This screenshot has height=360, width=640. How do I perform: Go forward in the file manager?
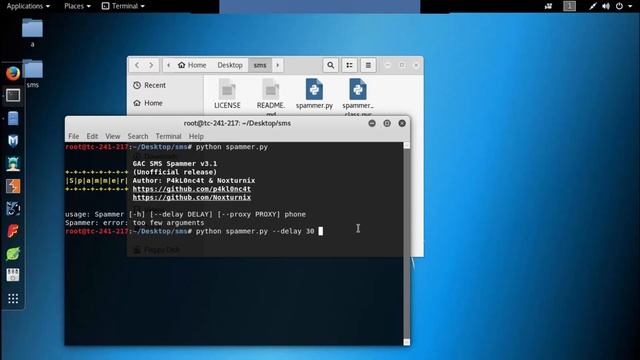click(151, 65)
